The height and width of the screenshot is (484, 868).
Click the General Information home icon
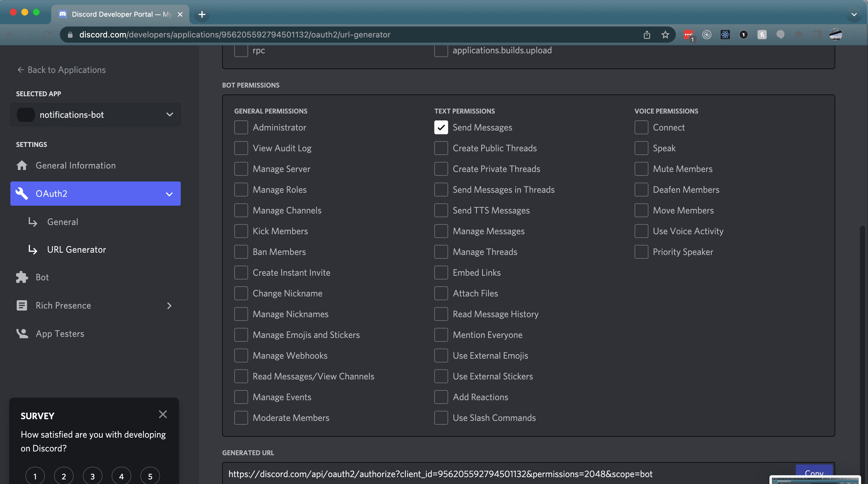pos(22,165)
